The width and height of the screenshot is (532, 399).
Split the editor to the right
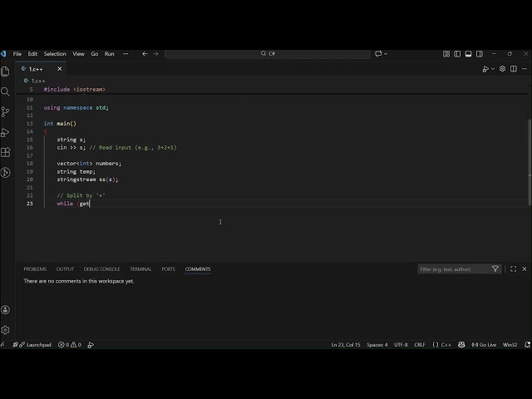coord(514,69)
